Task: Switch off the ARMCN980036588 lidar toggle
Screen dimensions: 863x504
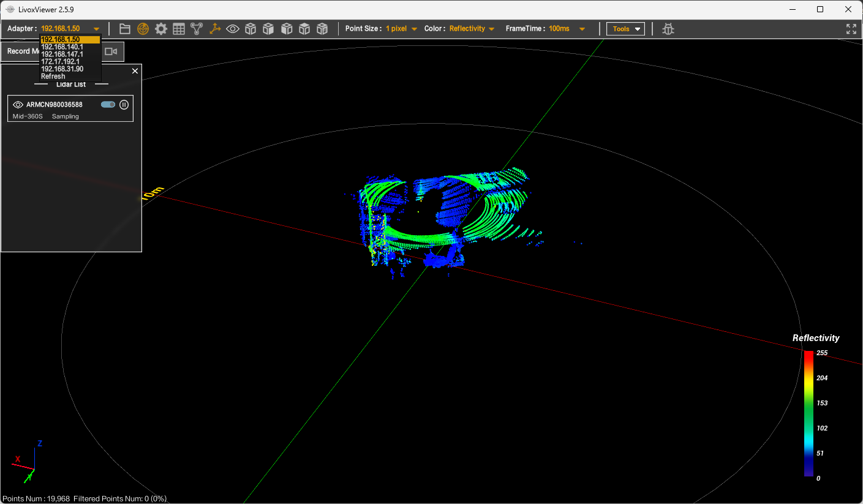Action: pyautogui.click(x=108, y=105)
